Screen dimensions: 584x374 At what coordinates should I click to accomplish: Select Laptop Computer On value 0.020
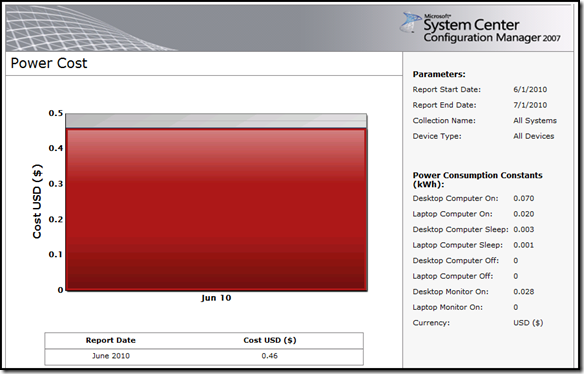click(524, 214)
